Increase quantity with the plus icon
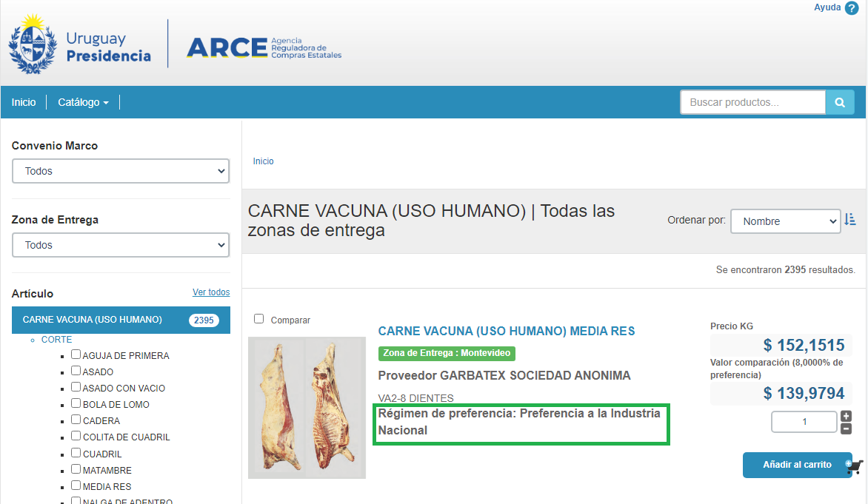868x504 pixels. coord(847,416)
